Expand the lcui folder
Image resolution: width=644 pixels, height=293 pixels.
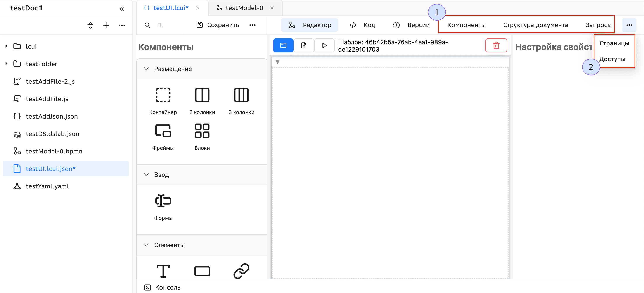(x=7, y=46)
